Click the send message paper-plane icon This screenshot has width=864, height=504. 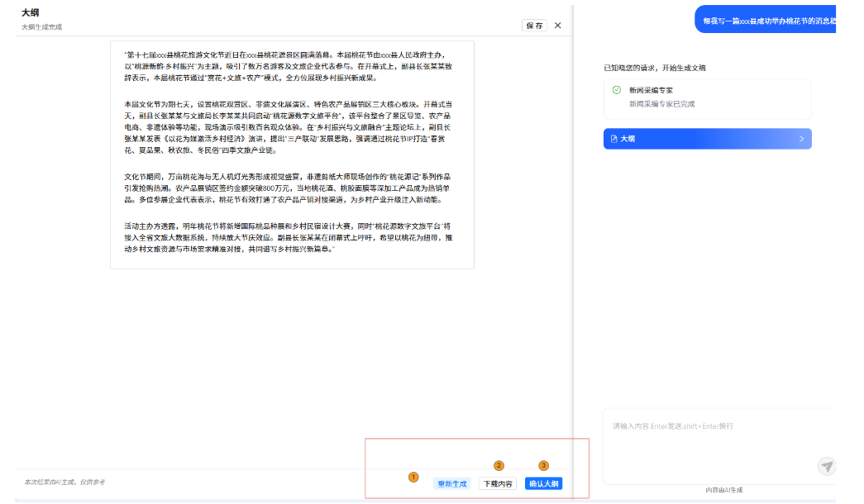pos(827,466)
